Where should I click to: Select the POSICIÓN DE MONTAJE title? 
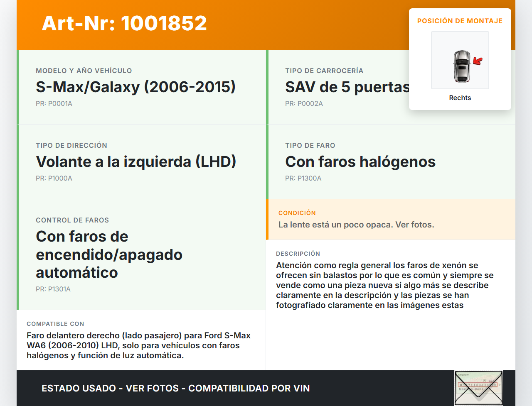point(460,21)
